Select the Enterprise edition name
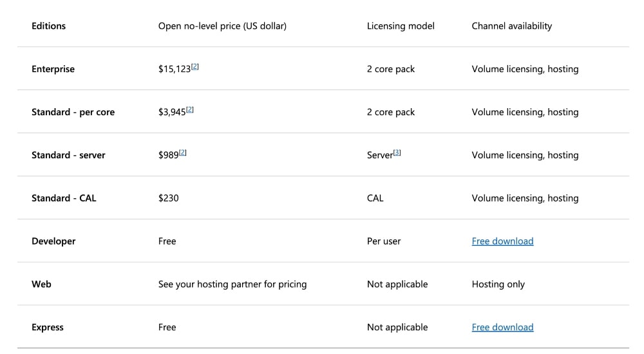Image resolution: width=644 pixels, height=354 pixels. pos(53,70)
